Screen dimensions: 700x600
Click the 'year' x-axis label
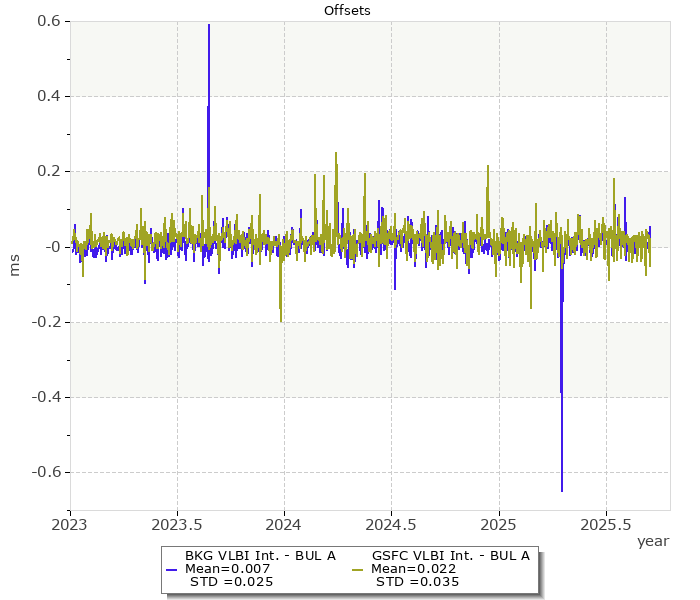click(653, 541)
